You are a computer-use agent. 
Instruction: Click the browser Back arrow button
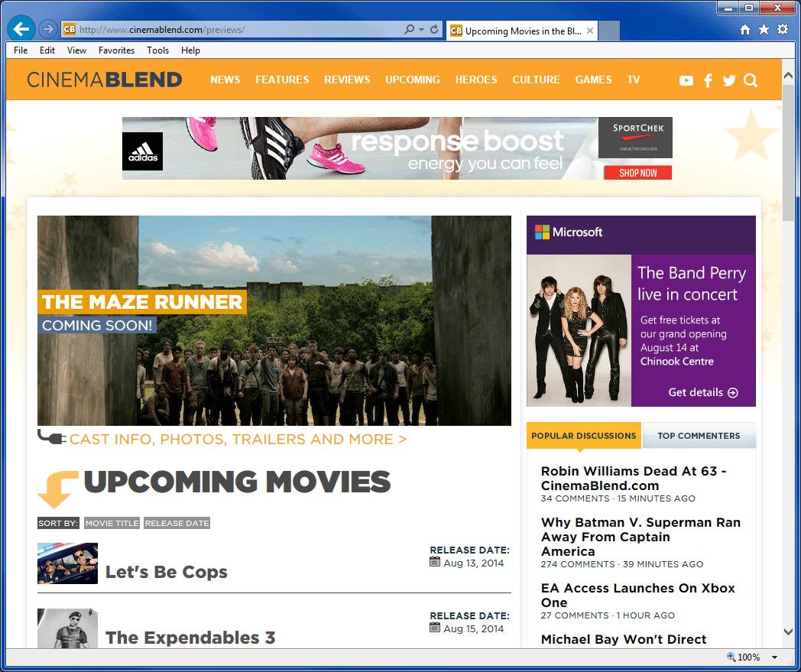click(x=21, y=30)
